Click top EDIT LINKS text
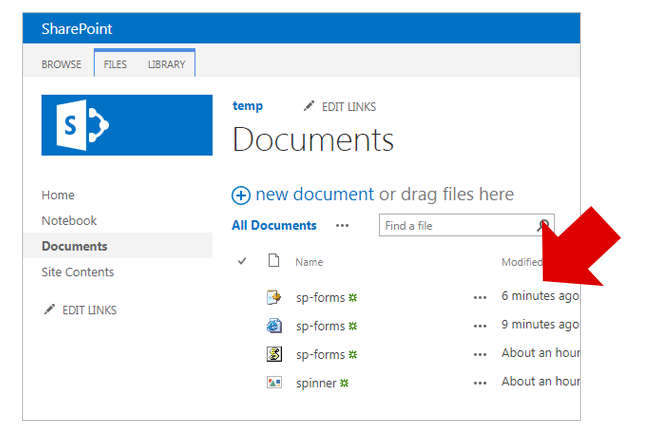Screen dimensions: 666x443 [x=349, y=107]
